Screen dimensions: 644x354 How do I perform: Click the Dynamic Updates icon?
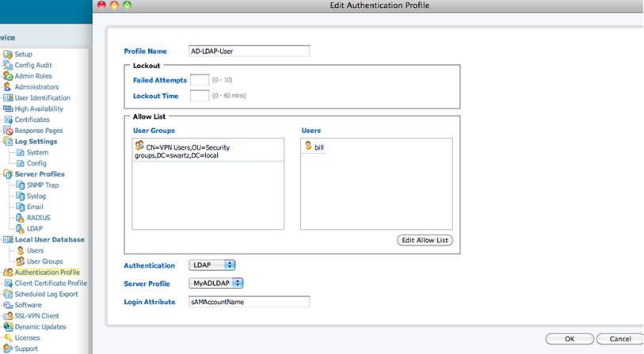tap(8, 327)
